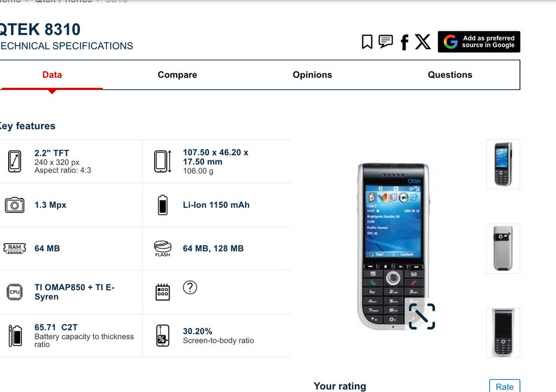View the front angled phone thumbnail
This screenshot has width=556, height=392.
point(503,164)
